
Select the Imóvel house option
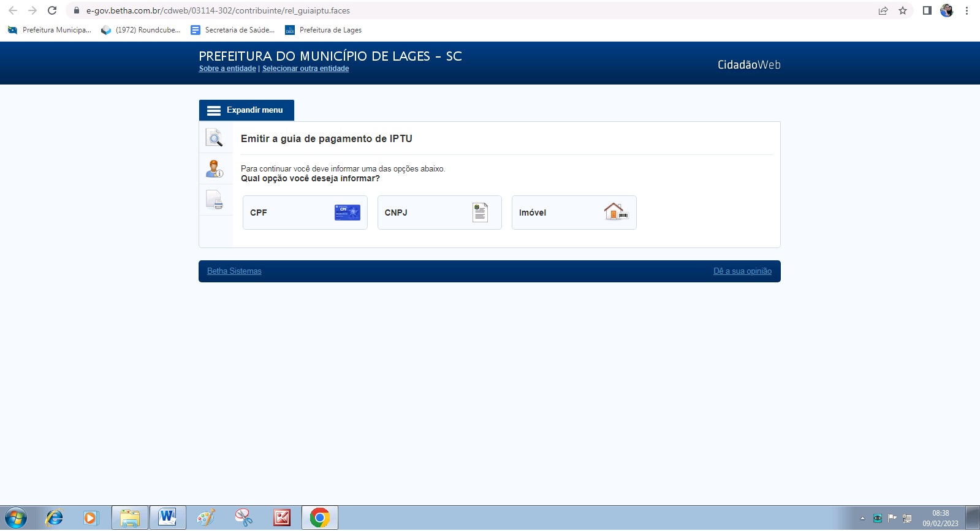coord(574,213)
